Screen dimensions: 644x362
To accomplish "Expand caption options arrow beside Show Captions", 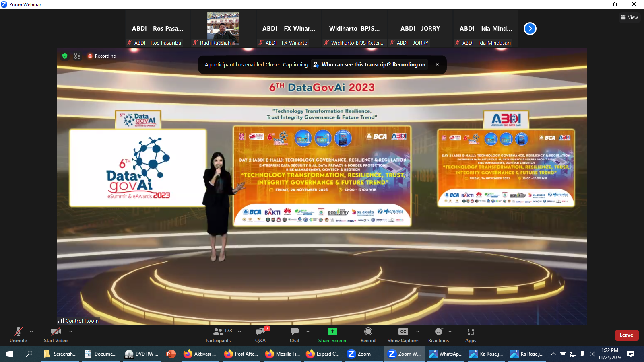I will coord(418,331).
